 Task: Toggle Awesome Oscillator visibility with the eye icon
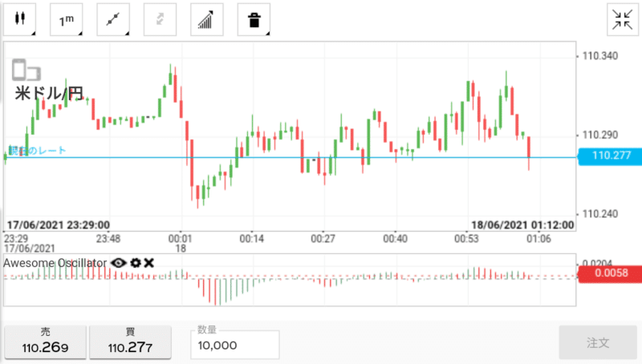click(119, 262)
